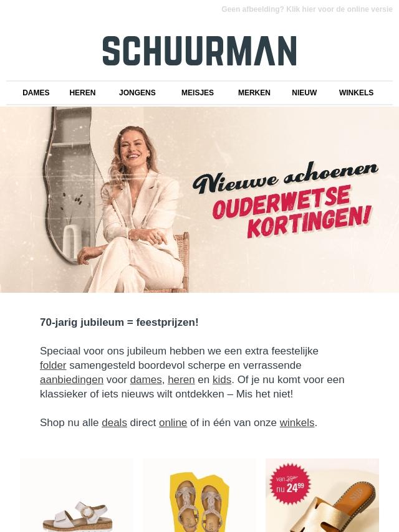Go to the MERKEN section
The height and width of the screenshot is (532, 399).
[x=254, y=93]
